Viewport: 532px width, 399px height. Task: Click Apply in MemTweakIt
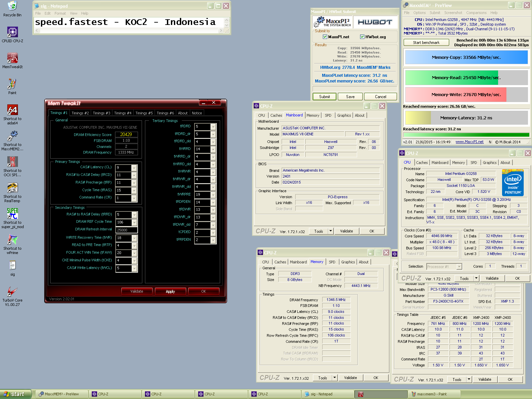pos(170,291)
